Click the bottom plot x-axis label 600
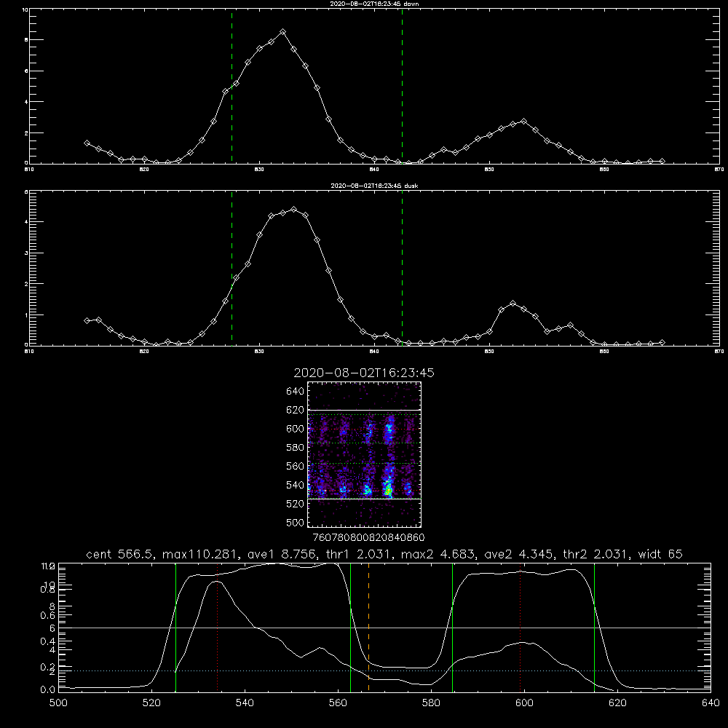This screenshot has width=728, height=728. [524, 703]
